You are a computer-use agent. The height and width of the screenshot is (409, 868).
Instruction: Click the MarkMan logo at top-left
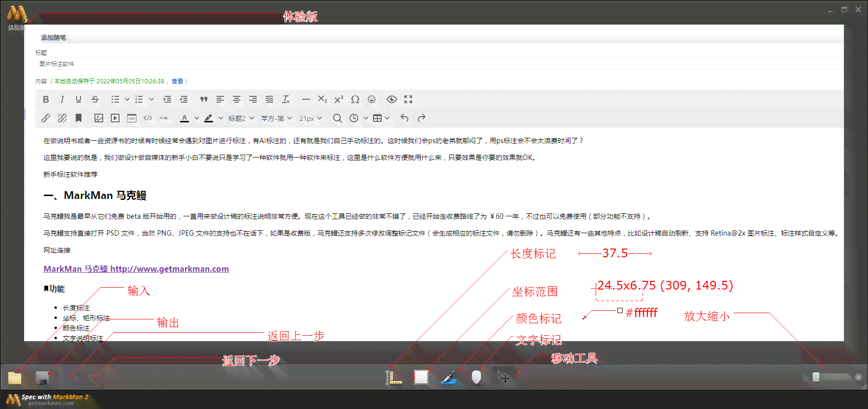[17, 13]
